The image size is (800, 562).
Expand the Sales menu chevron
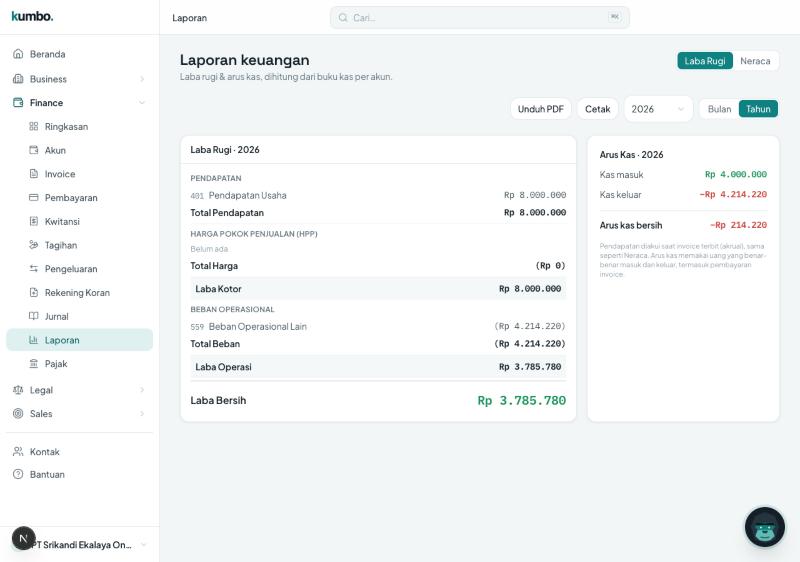point(142,414)
